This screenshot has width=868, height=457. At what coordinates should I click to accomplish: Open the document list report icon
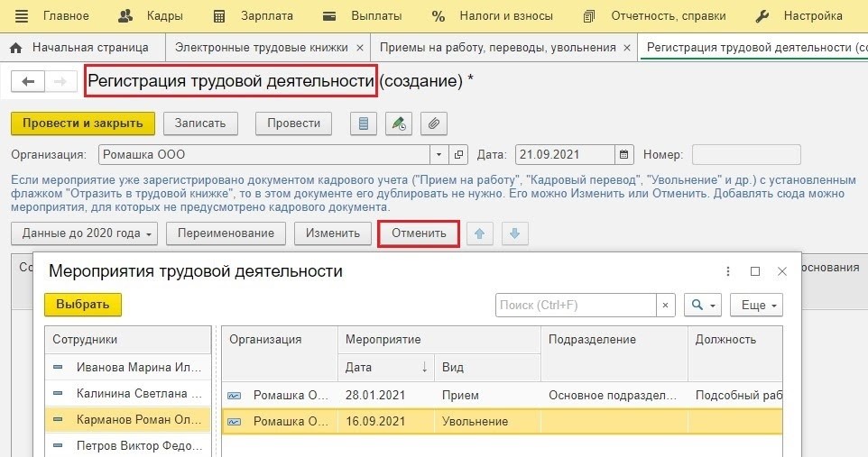tap(364, 123)
